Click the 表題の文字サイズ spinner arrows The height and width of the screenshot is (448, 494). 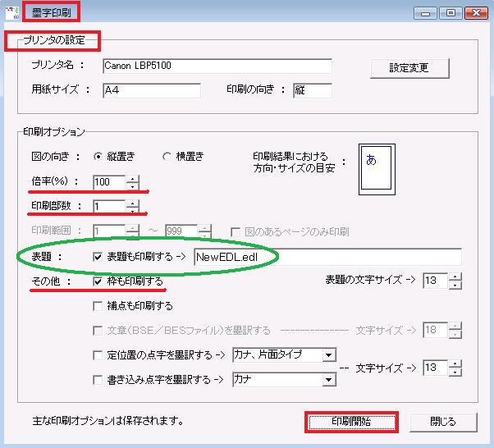click(455, 281)
